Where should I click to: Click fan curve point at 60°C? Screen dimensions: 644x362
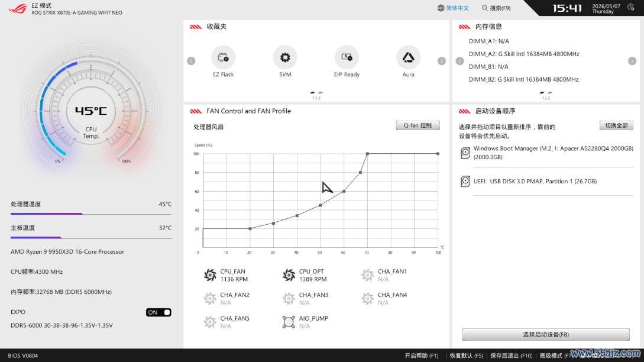tap(344, 191)
